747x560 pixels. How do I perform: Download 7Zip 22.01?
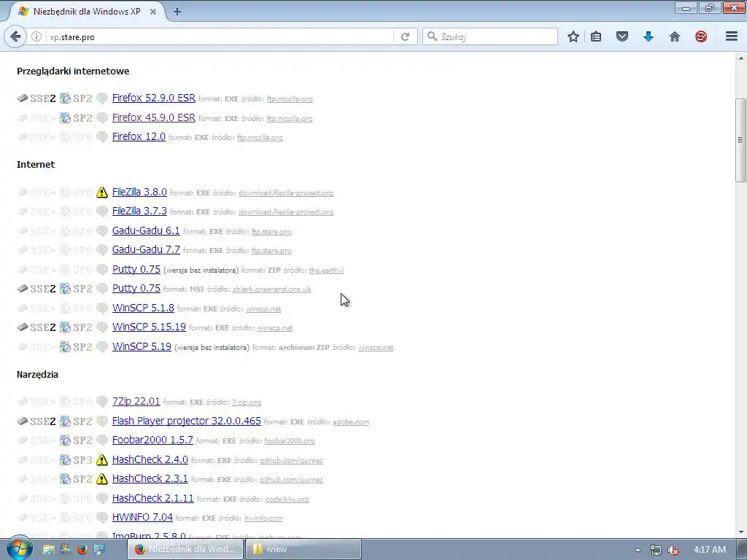pyautogui.click(x=136, y=401)
